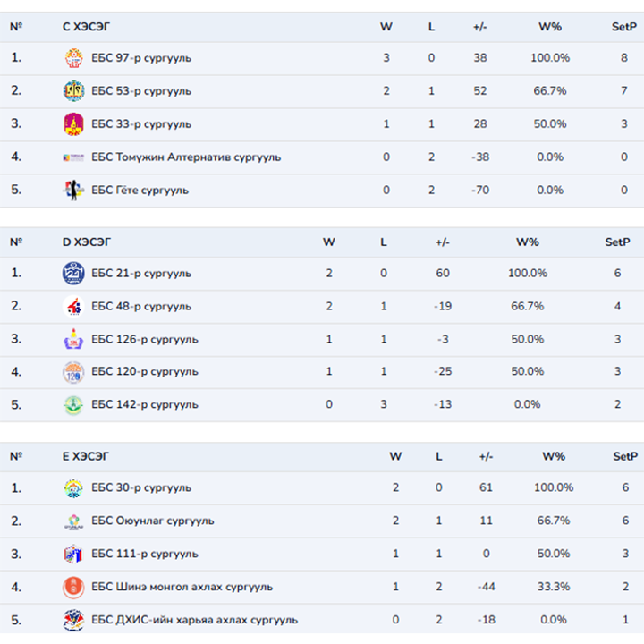Click the ЕБС 142-р сургууль team logo
Viewport: 644px width, 644px height.
point(73,404)
